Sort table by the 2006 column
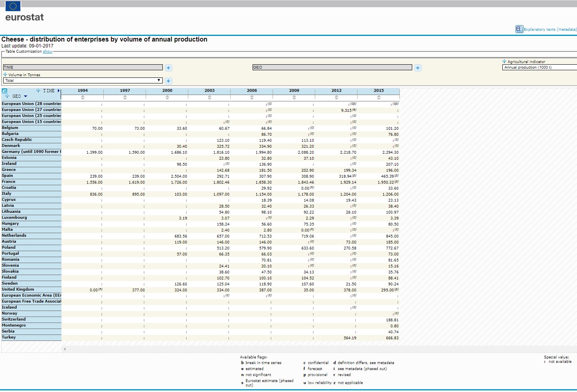This screenshot has height=392, width=577. [252, 97]
